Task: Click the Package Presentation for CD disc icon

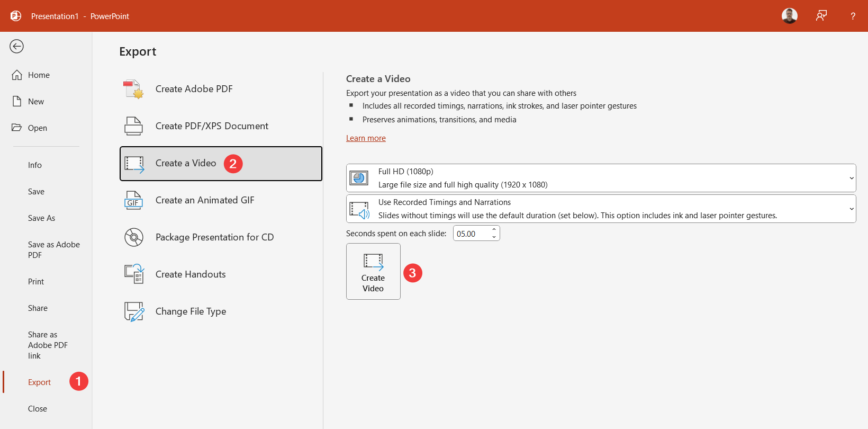Action: (x=133, y=237)
